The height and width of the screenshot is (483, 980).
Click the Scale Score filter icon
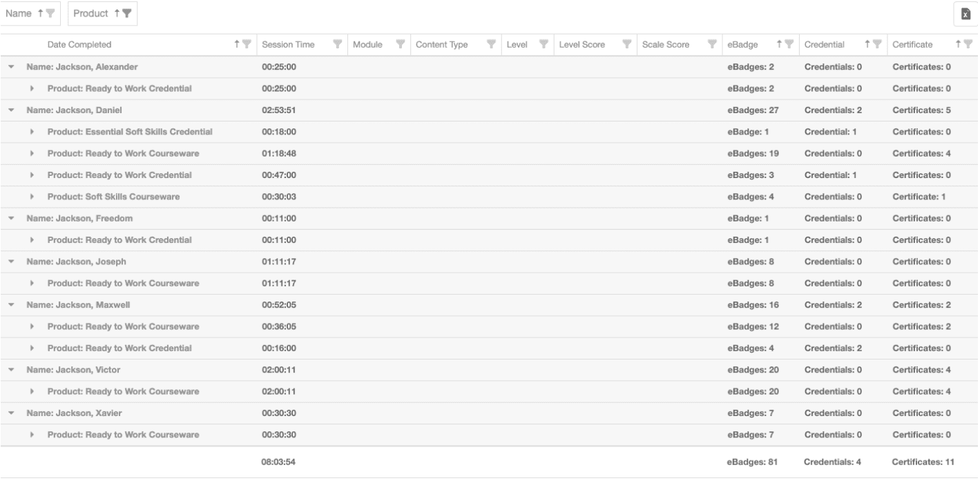coord(711,45)
